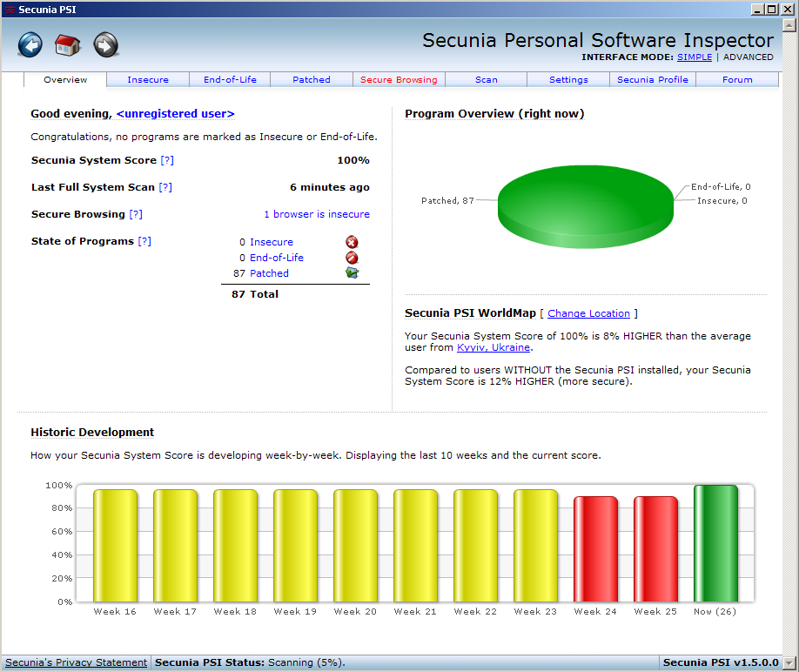Switch to the Scan tab
The width and height of the screenshot is (799, 672).
(x=487, y=79)
